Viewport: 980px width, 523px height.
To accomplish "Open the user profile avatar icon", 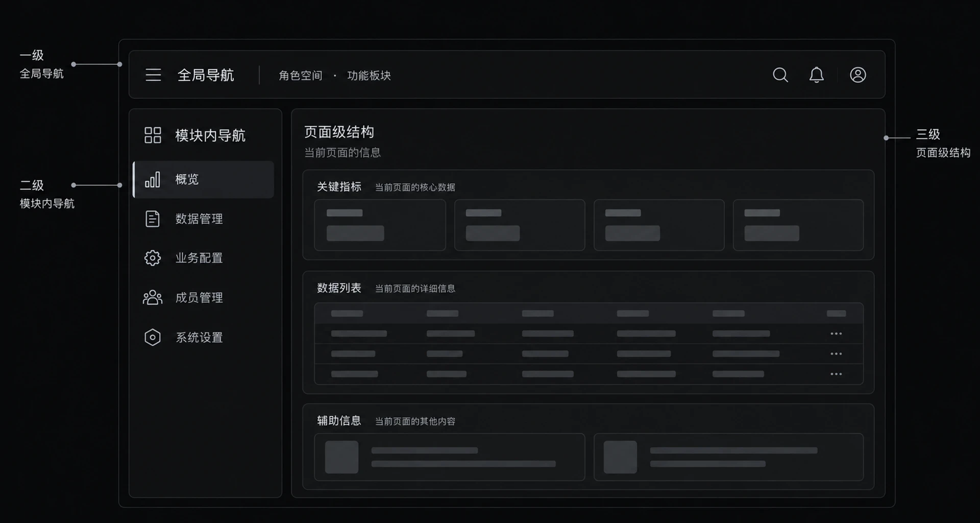I will 858,75.
